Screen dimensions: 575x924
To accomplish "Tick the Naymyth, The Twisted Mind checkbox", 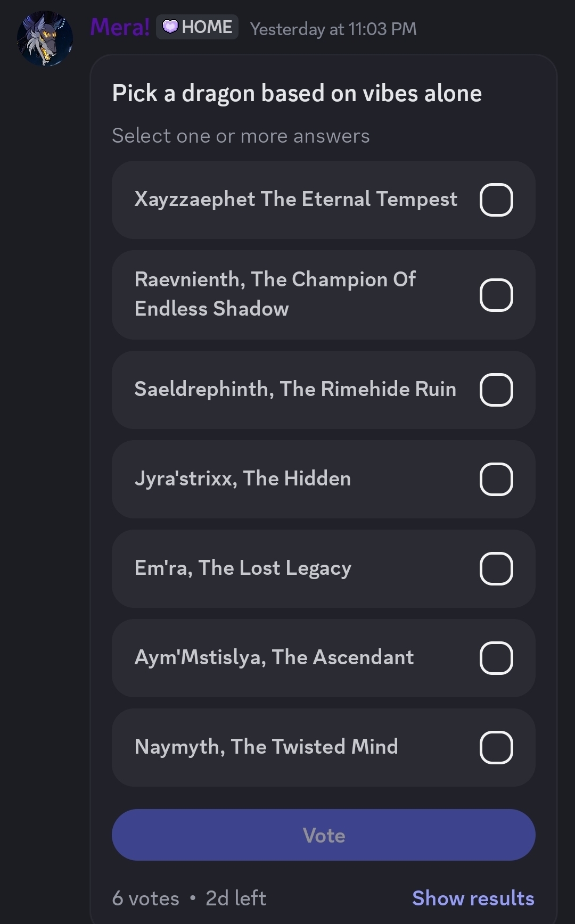I will click(496, 747).
